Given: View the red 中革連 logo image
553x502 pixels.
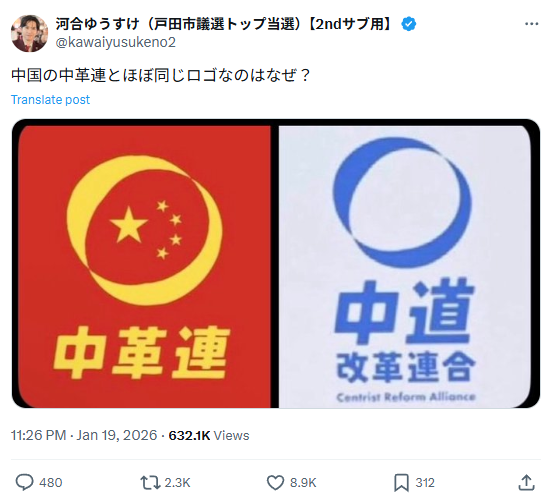Looking at the screenshot, I should click(144, 267).
